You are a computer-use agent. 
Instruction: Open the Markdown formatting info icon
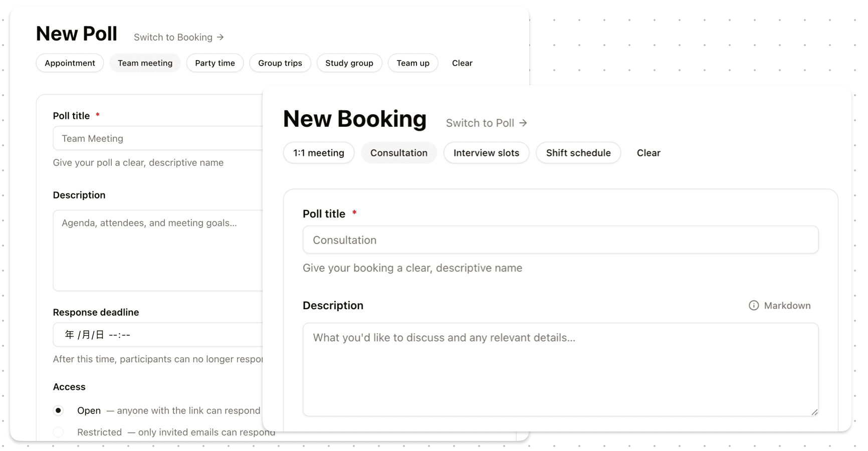[x=753, y=305]
